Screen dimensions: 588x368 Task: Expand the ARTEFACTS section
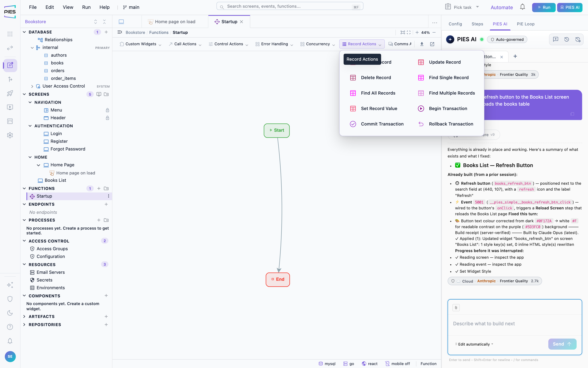[24, 316]
